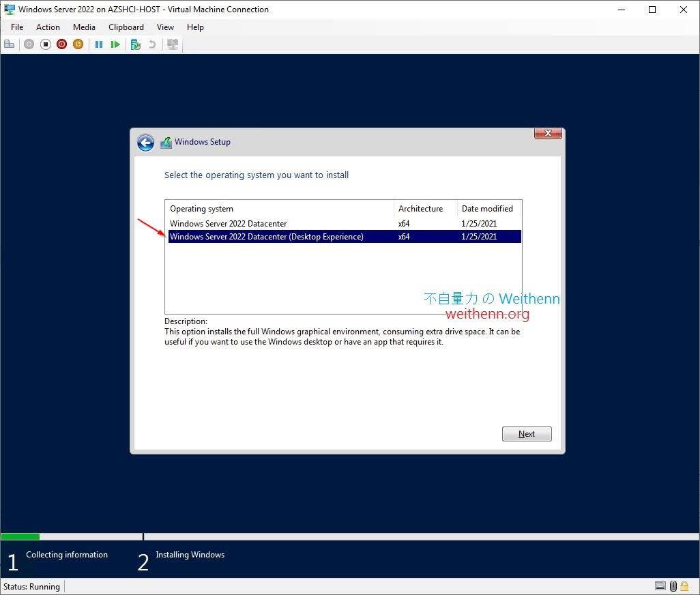
Task: Send Ctrl+Alt+Delete using the toolbar icon
Action: (x=10, y=44)
